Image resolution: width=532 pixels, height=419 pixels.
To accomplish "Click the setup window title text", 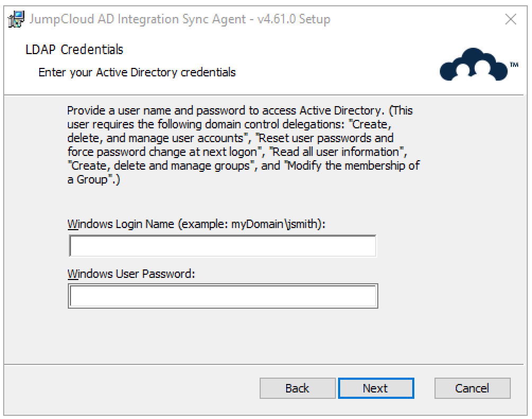I will point(180,20).
